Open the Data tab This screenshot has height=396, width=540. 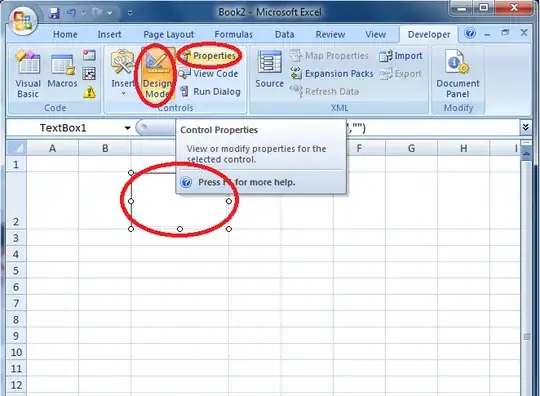tap(284, 34)
